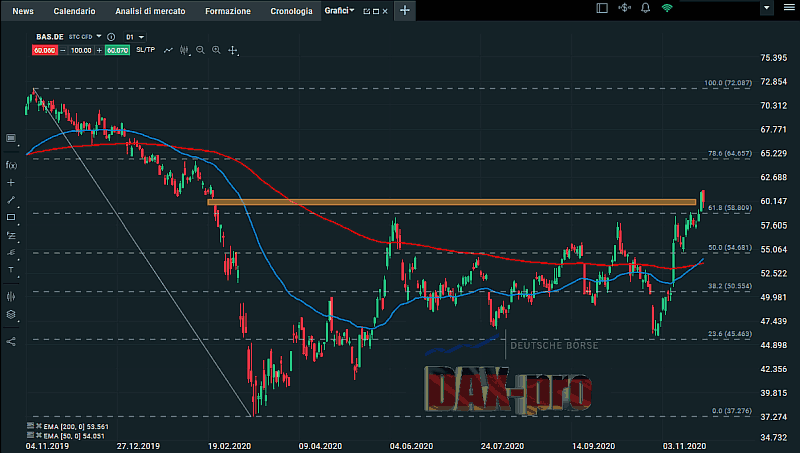Select the trend line drawing tool
The image size is (800, 453).
[x=11, y=200]
